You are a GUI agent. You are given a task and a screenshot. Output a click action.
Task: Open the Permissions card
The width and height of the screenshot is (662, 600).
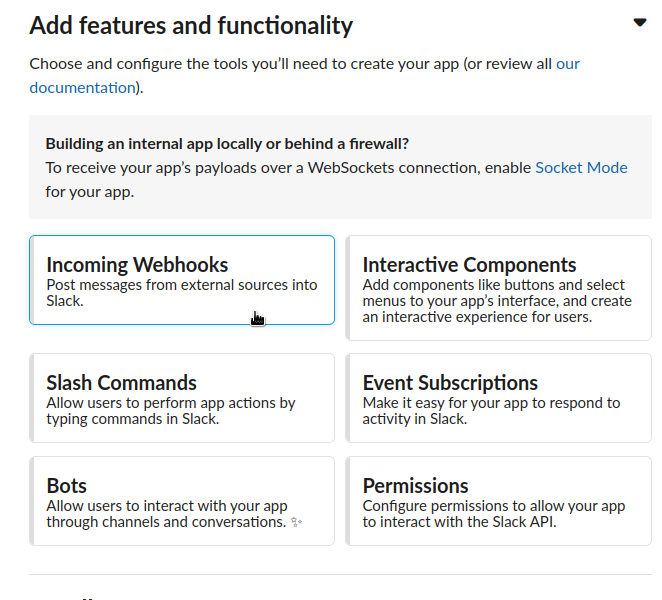(499, 501)
